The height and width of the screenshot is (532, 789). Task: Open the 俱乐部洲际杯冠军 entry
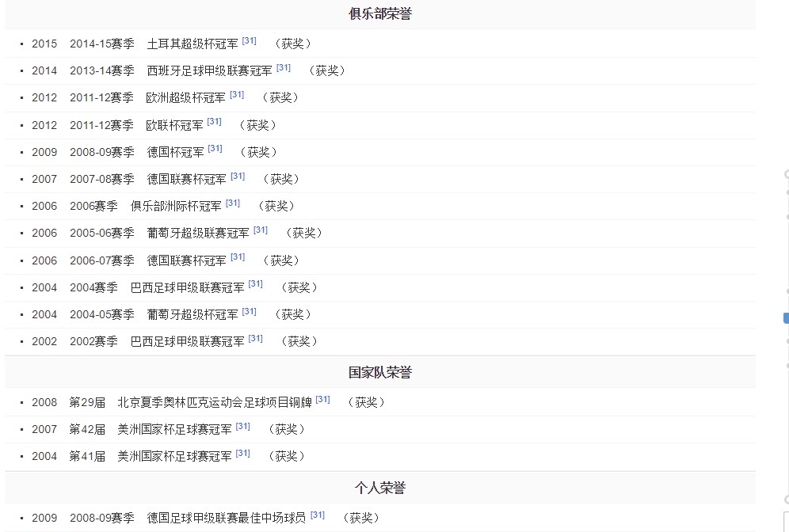tap(175, 206)
